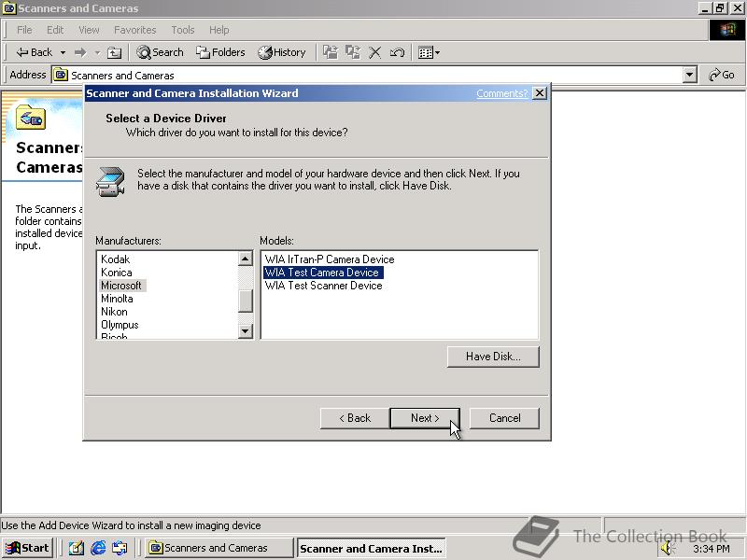Image resolution: width=747 pixels, height=560 pixels.
Task: Open the Edit menu
Action: point(55,30)
